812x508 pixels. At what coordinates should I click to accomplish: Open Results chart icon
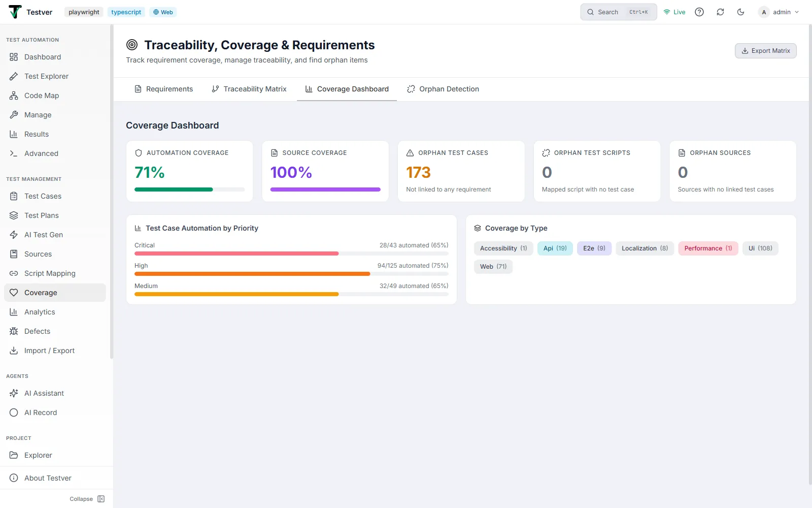(x=14, y=134)
